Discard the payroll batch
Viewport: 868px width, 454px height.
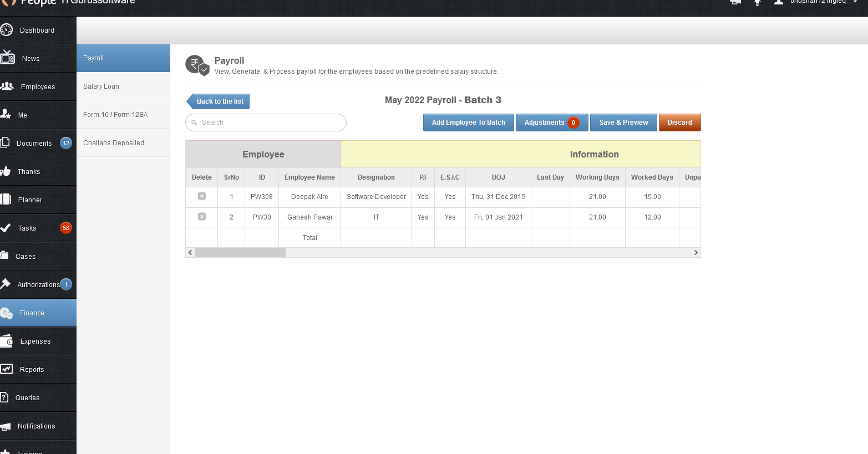click(x=680, y=123)
